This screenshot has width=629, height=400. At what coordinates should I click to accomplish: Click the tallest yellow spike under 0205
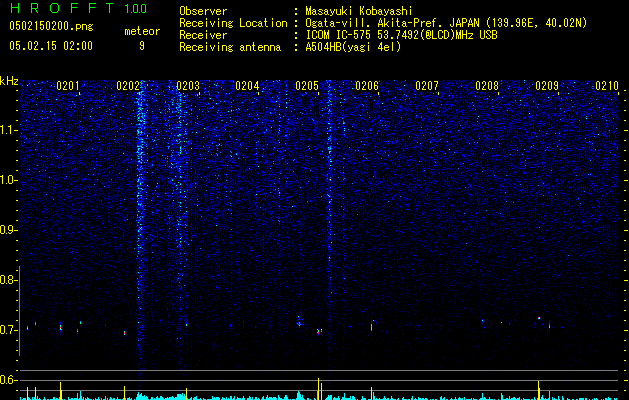point(319,389)
